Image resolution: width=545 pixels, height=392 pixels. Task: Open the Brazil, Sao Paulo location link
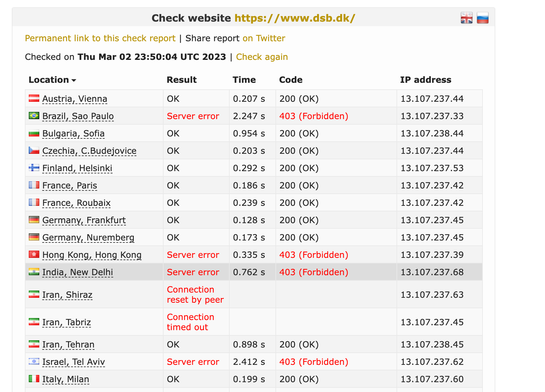(x=78, y=116)
